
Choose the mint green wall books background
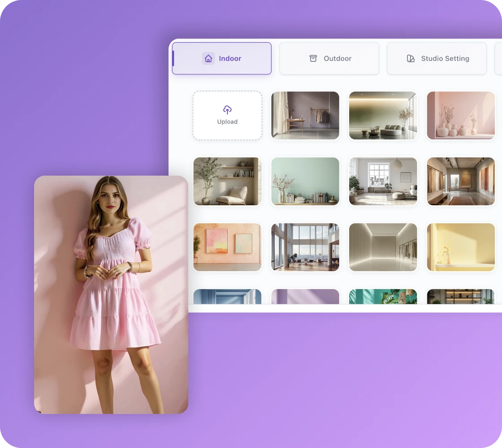tap(305, 181)
